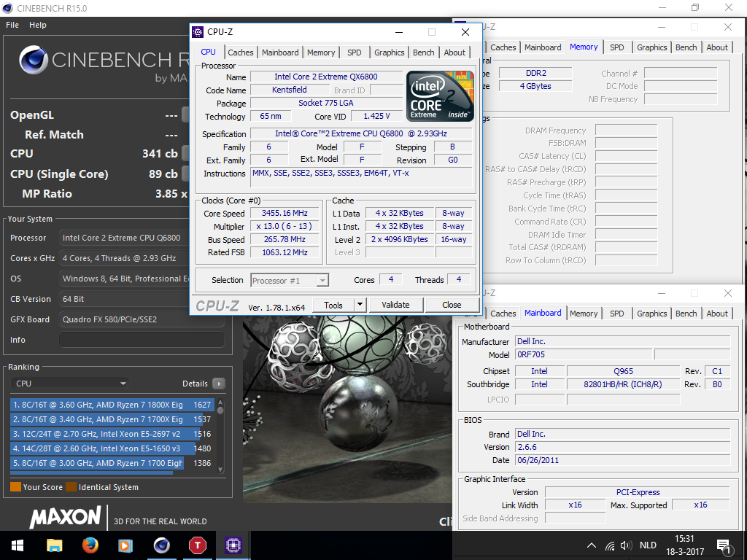Image resolution: width=747 pixels, height=560 pixels.
Task: Click the GFX Board field in Cinebench
Action: tap(142, 319)
